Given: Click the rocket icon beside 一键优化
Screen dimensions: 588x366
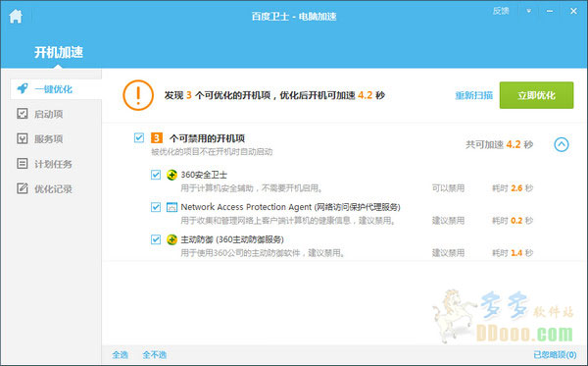Looking at the screenshot, I should tap(23, 88).
